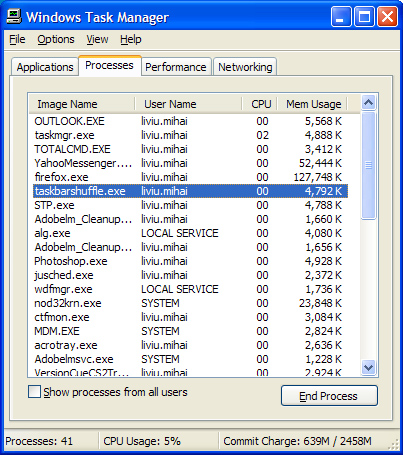Close the Task Manager window
This screenshot has height=455, width=403.
(x=387, y=17)
